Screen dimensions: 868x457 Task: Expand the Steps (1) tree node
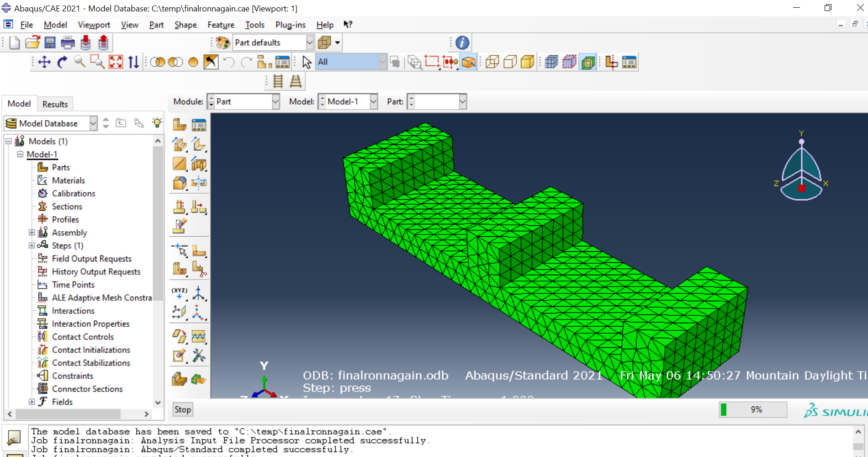click(32, 245)
